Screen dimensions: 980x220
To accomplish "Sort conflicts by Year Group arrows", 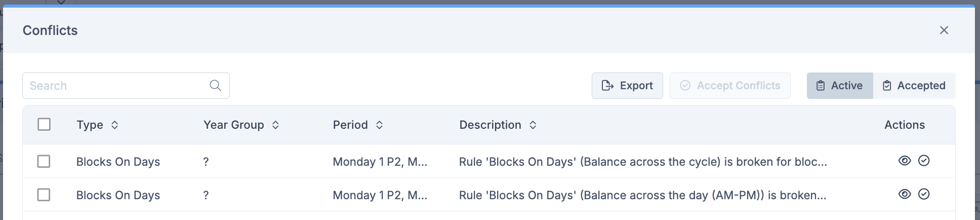I will (x=275, y=125).
